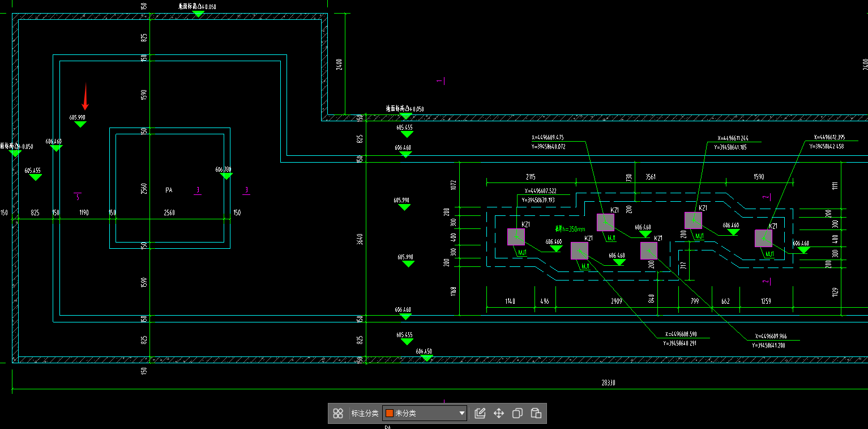Click the copy overlapping-squares icon
The height and width of the screenshot is (429, 868).
[x=517, y=413]
